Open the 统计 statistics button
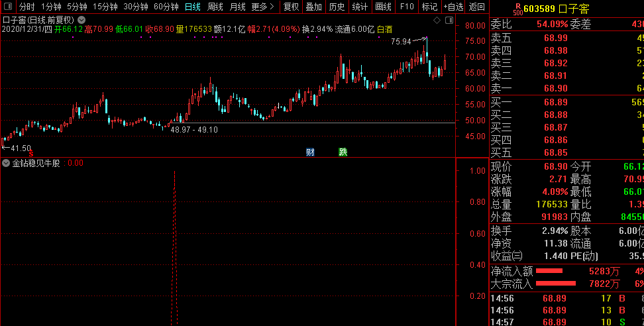The height and width of the screenshot is (326, 644). [360, 7]
